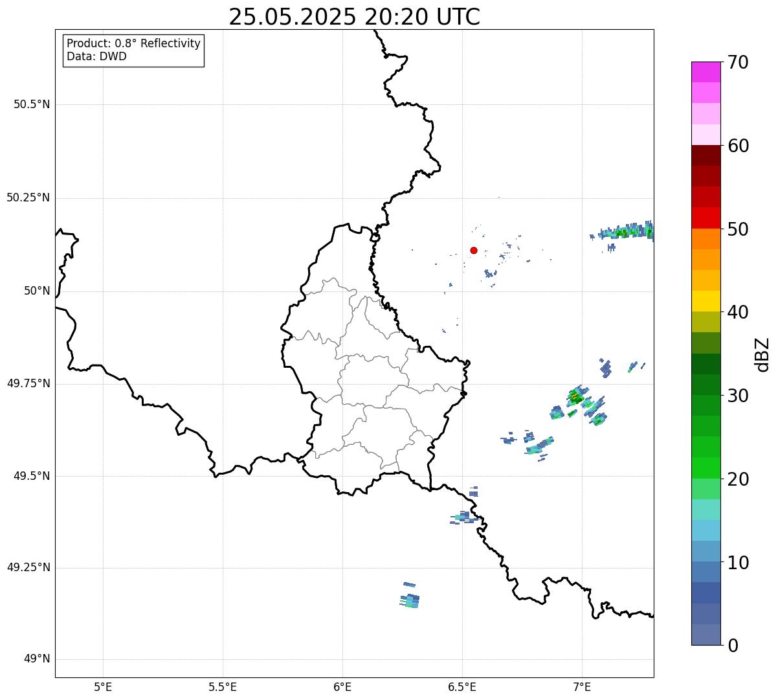
Task: Click the latitude label 49.75°N
Action: point(28,383)
